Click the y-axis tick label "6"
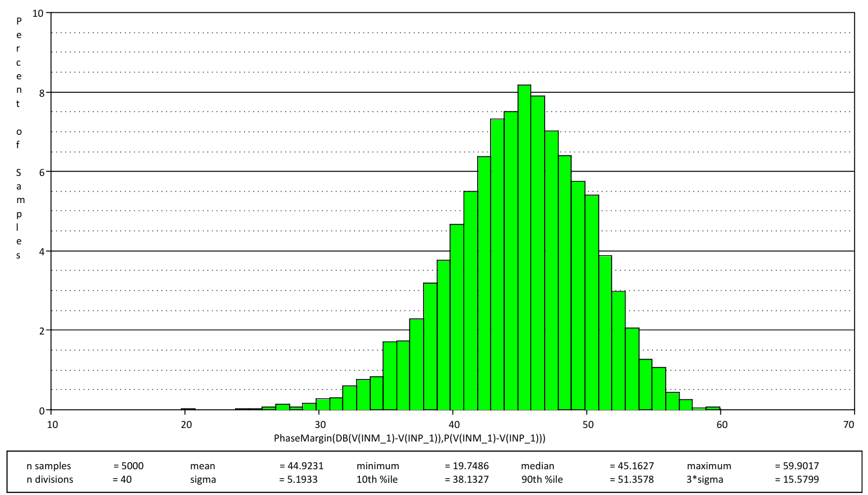Viewport: 868px width, 495px height. pyautogui.click(x=41, y=171)
